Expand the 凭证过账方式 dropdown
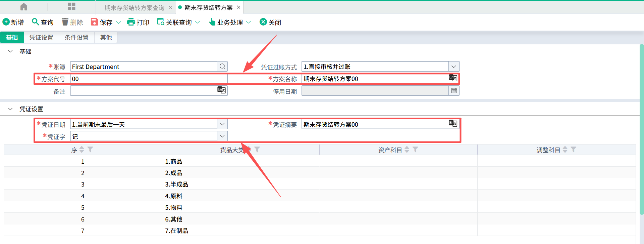Viewport: 644px width, 244px height. [454, 67]
